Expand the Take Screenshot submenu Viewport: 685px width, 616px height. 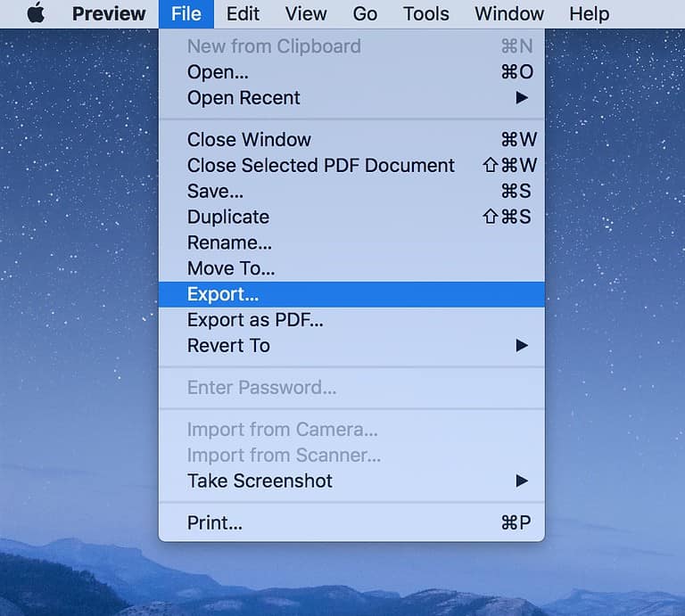pyautogui.click(x=260, y=481)
